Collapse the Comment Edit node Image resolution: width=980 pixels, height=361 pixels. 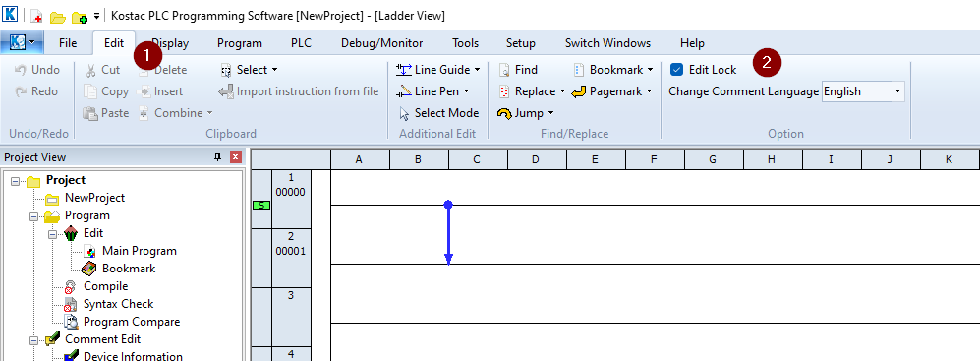(x=33, y=339)
